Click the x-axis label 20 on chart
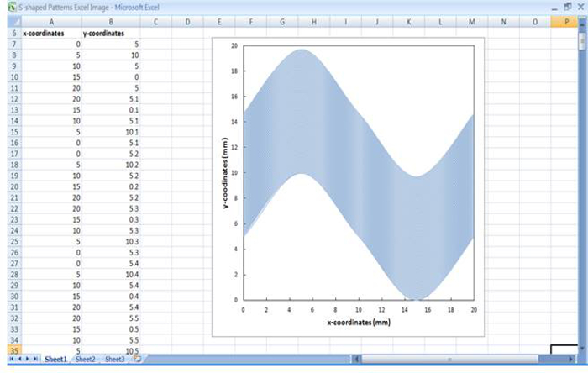The height and width of the screenshot is (373, 588). click(474, 310)
